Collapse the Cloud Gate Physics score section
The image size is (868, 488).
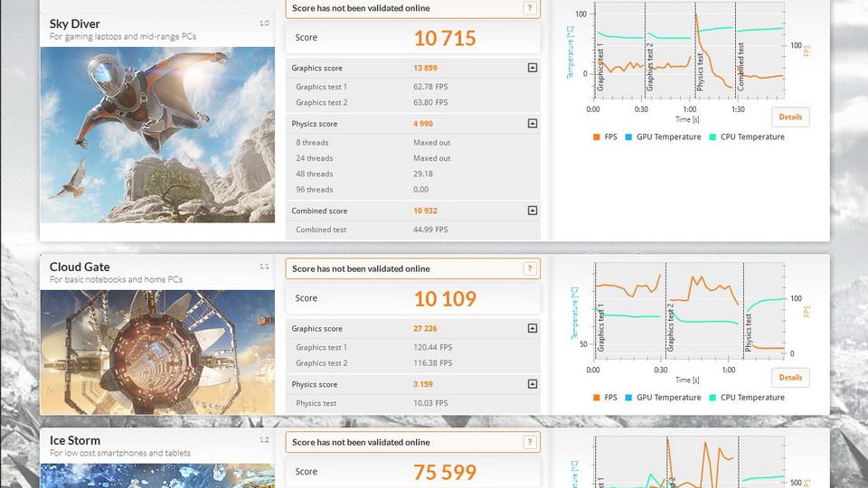coord(533,384)
